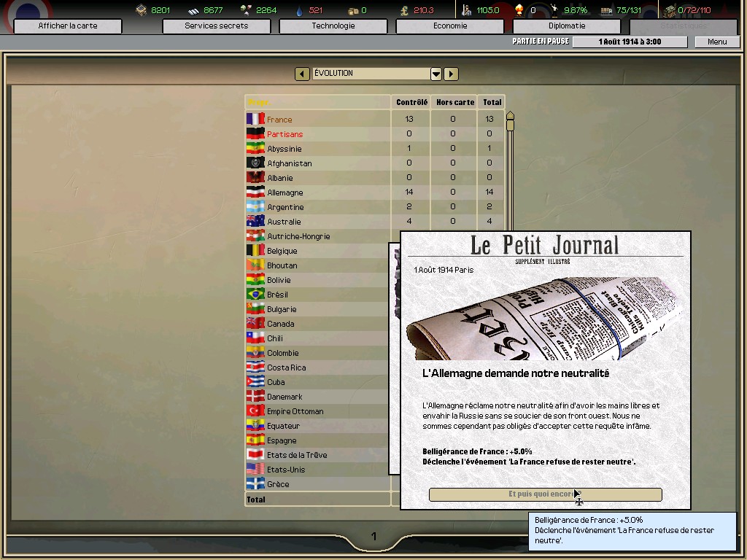The image size is (747, 560).
Task: Sort the table by the Contrôlé column header
Action: 411,102
